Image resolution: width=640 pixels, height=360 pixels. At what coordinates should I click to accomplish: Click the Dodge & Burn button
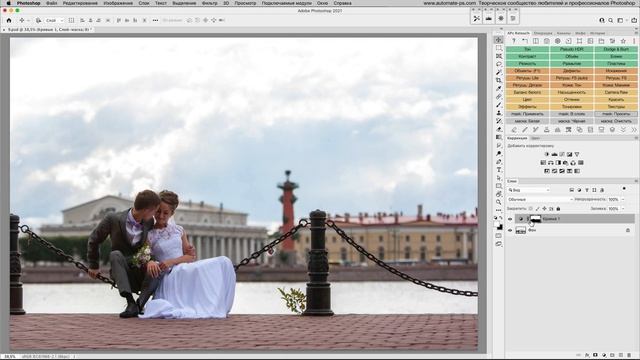tap(616, 49)
